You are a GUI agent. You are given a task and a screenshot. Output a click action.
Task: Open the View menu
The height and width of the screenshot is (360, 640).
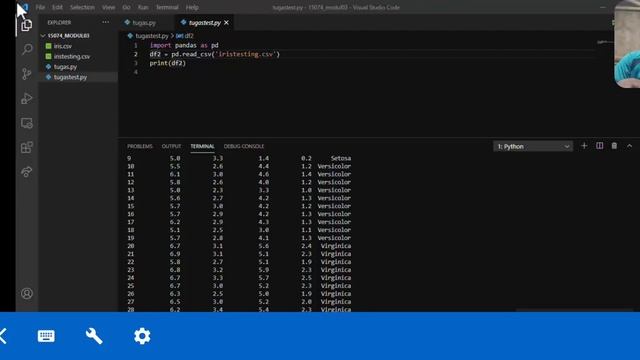(x=108, y=7)
